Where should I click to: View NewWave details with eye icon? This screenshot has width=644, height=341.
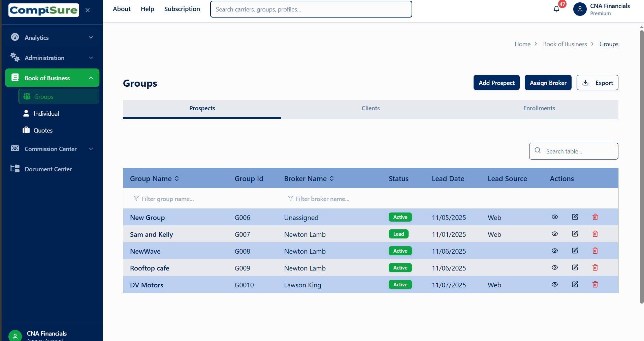(555, 251)
